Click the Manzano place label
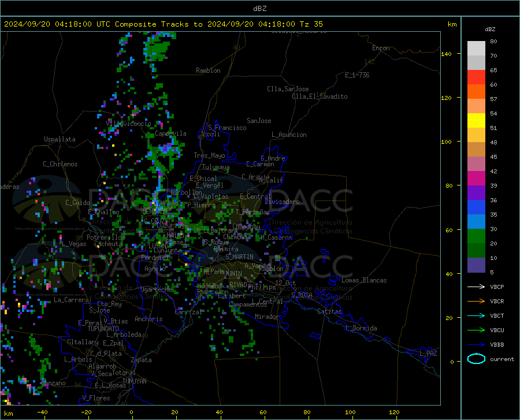Screen dimensions: 520x420 [x=53, y=383]
